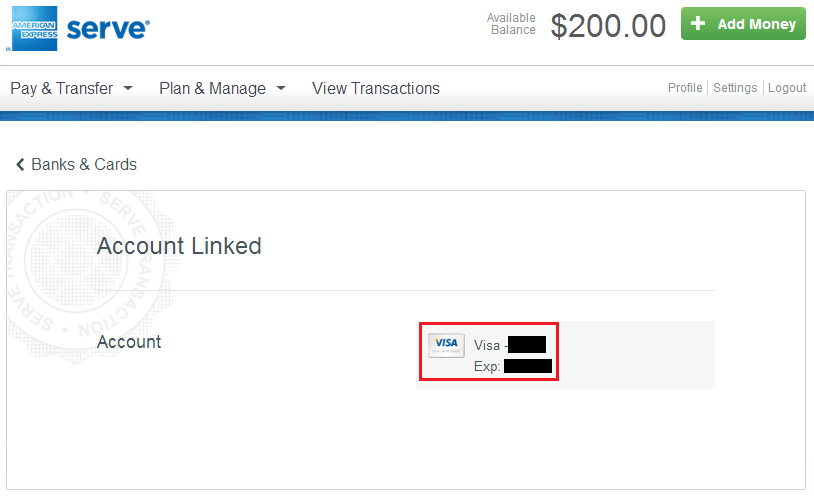
Task: Expand the Pay & Transfer dropdown arrow
Action: pos(128,88)
